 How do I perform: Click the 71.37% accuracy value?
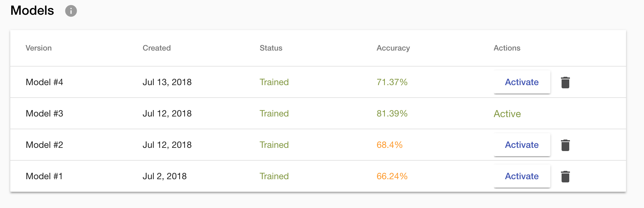392,82
